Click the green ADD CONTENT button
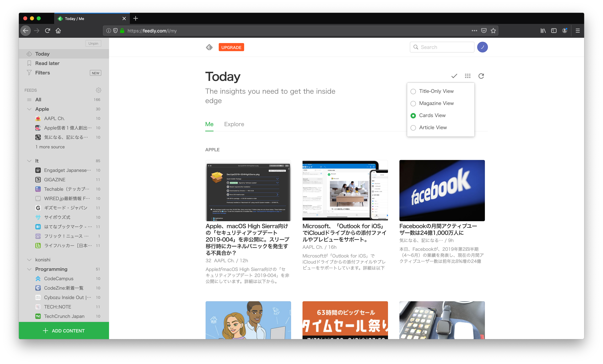 pyautogui.click(x=64, y=331)
